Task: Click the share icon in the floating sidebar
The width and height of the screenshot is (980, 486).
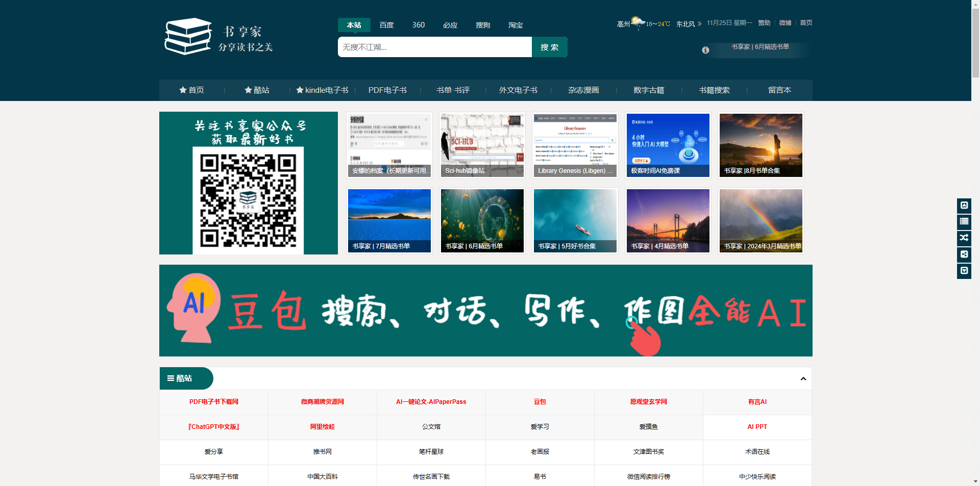Action: (x=964, y=254)
